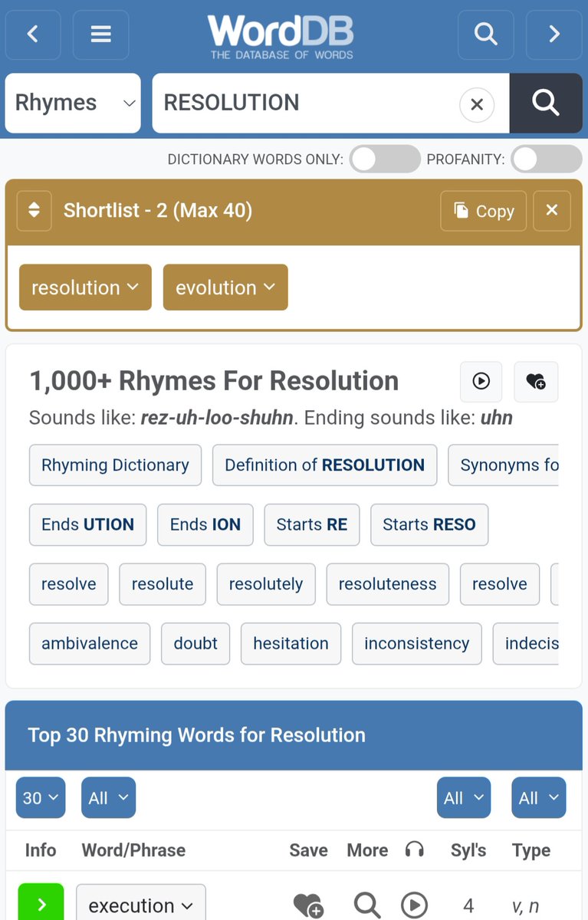The height and width of the screenshot is (920, 588).
Task: Click the Word/Phrase column header
Action: [133, 850]
